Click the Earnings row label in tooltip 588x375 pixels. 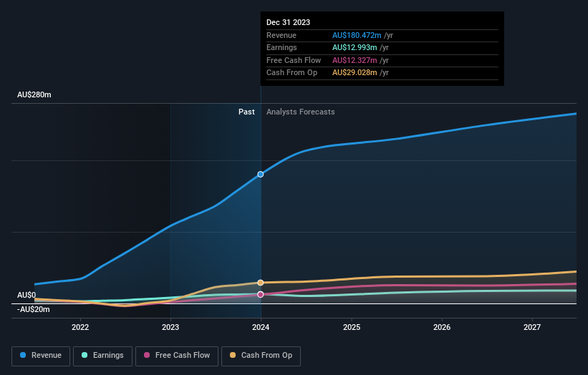(281, 47)
